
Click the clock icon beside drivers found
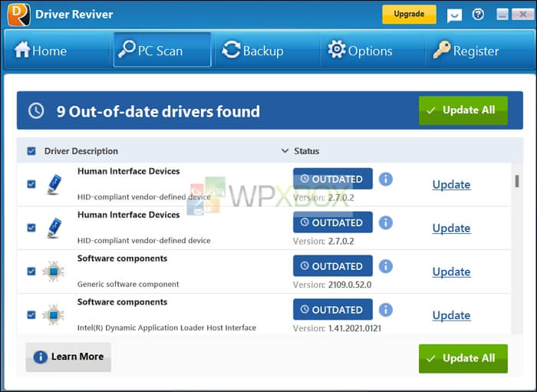point(36,110)
